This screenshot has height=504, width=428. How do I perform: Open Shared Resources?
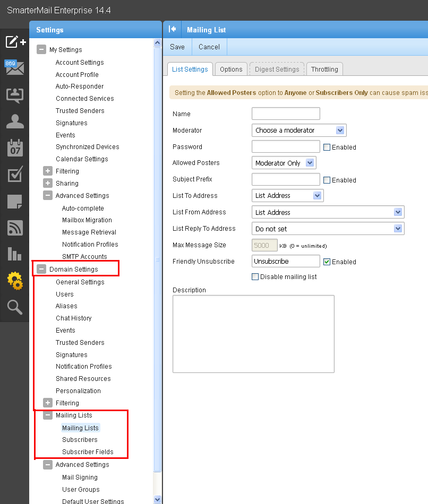[x=83, y=378]
